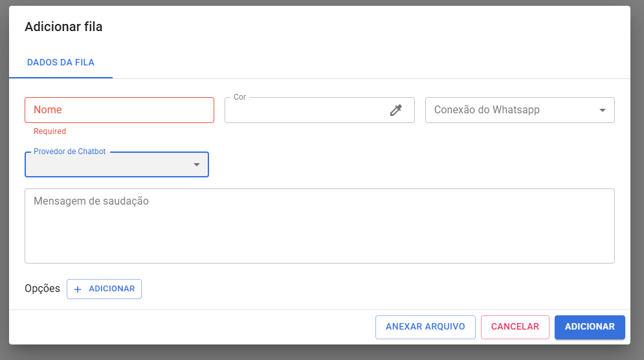Click the Adicionar fila dialog title
The height and width of the screenshot is (360, 644).
coord(63,27)
